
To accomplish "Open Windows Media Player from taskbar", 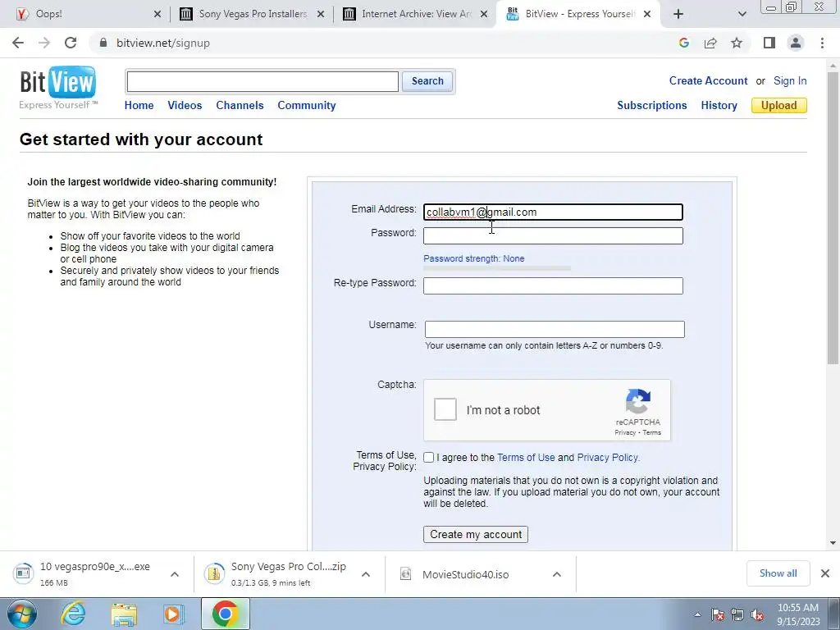I will point(174,614).
